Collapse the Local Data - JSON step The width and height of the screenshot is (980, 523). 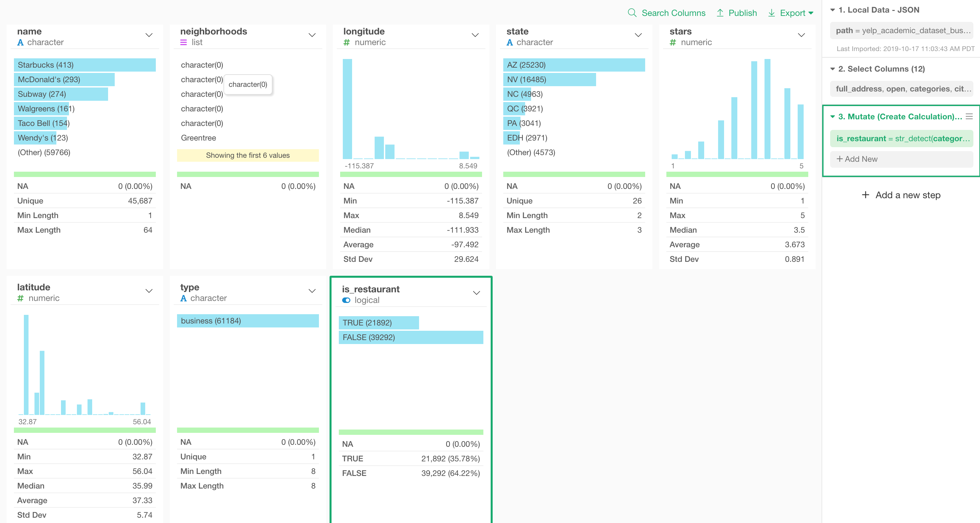point(832,10)
